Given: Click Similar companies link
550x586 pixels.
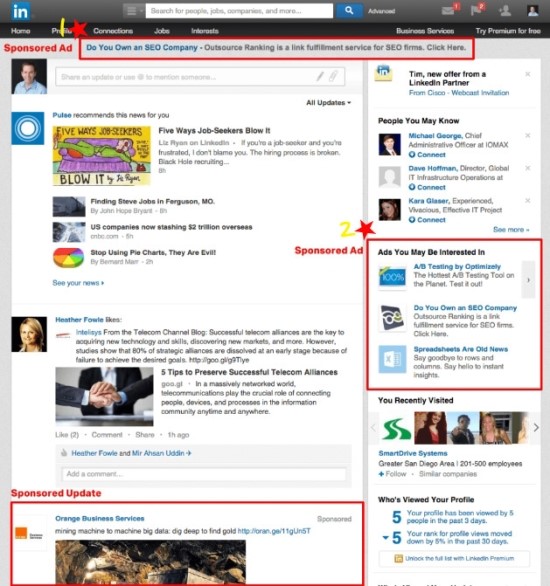Looking at the screenshot, I should pyautogui.click(x=448, y=474).
